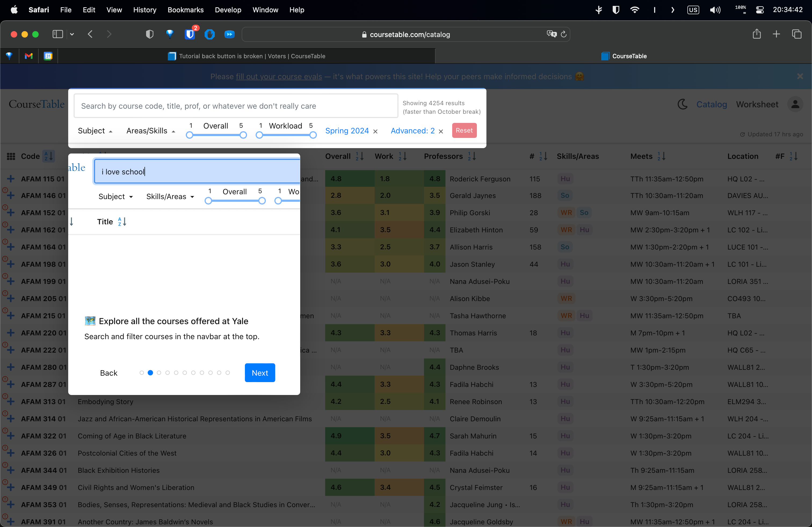Open Gmail pinned tab
This screenshot has width=812, height=527.
click(29, 56)
